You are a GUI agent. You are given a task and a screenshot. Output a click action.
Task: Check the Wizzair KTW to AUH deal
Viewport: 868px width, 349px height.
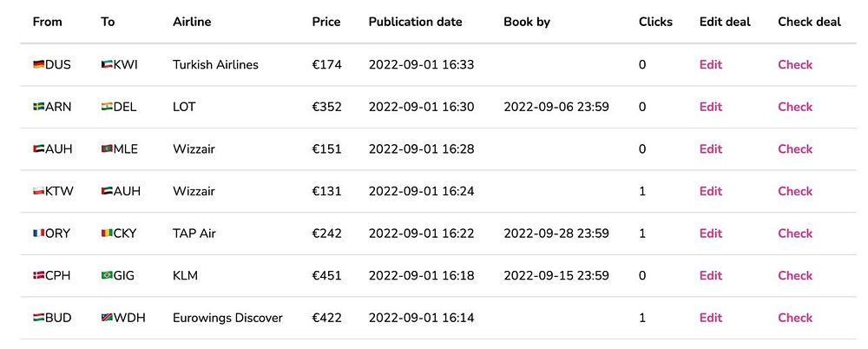(x=795, y=191)
